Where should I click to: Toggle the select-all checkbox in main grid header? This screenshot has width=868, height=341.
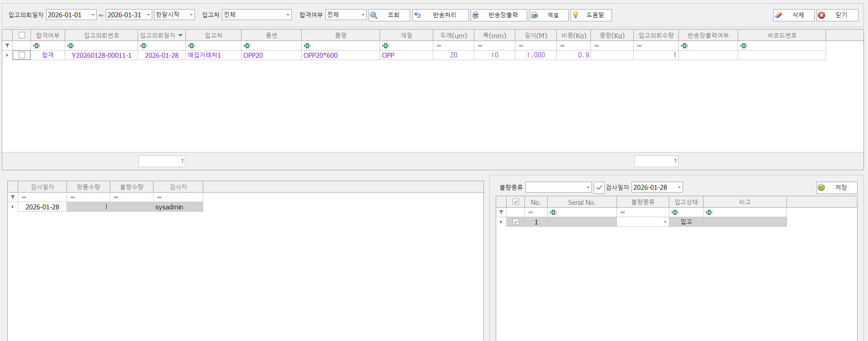(22, 35)
